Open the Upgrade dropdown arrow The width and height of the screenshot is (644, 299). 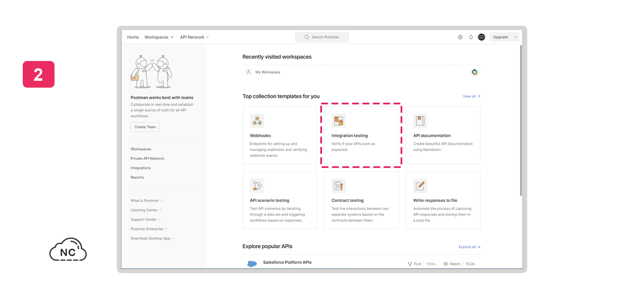click(515, 37)
